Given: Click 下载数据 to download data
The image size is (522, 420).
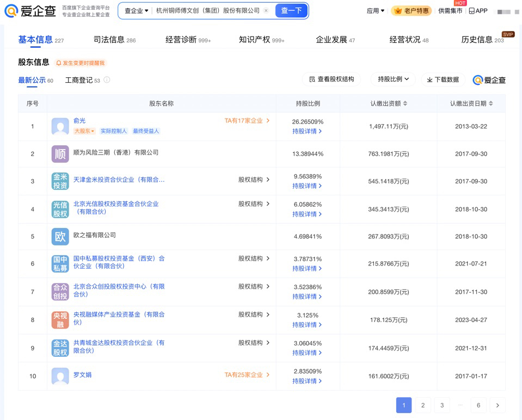Looking at the screenshot, I should click(x=443, y=79).
